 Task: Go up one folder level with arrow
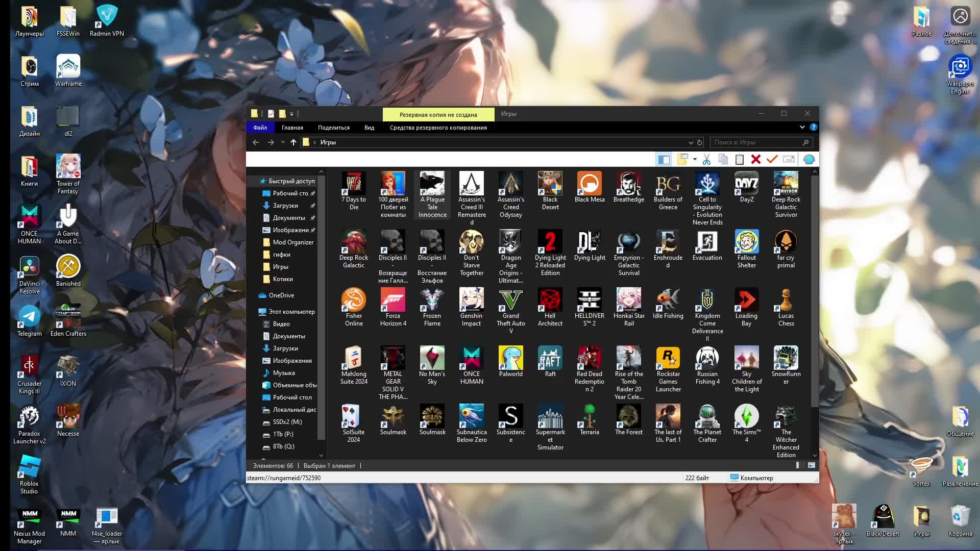(x=293, y=142)
